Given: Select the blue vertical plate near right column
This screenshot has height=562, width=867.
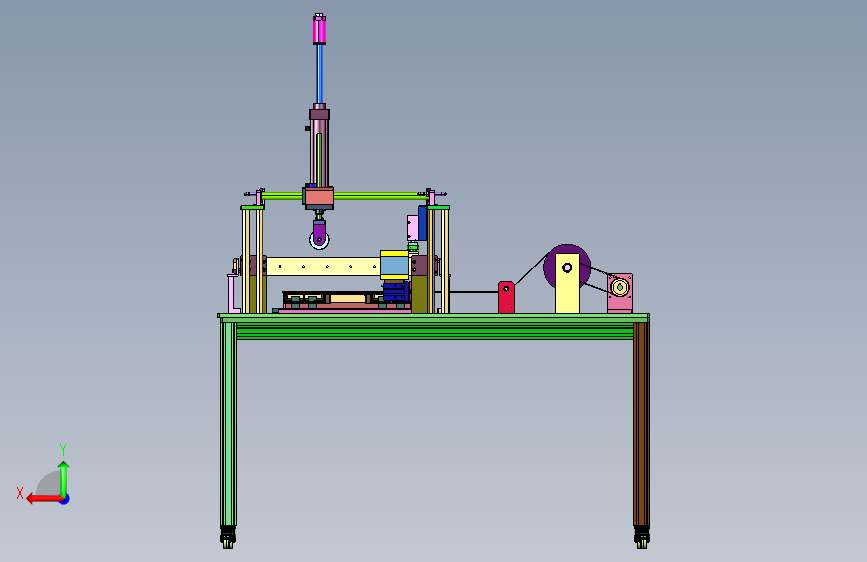Looking at the screenshot, I should (x=422, y=223).
